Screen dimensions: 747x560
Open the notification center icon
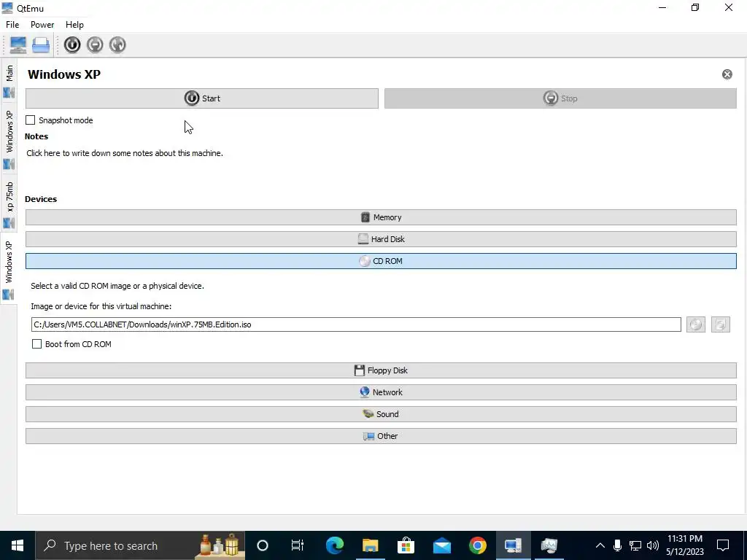coord(723,545)
